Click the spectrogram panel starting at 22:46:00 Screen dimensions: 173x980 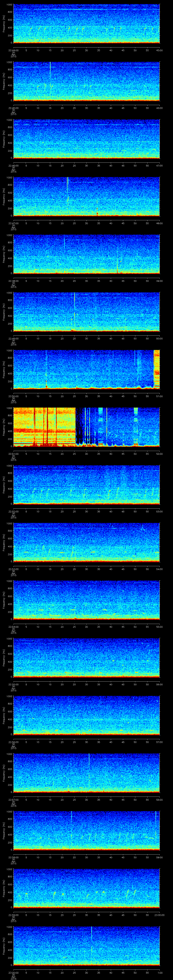86,139
